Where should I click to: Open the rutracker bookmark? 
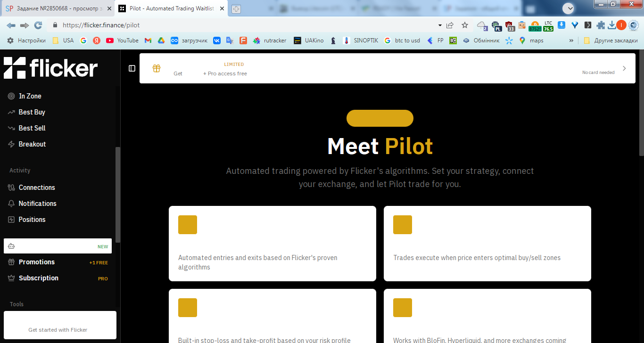point(270,41)
